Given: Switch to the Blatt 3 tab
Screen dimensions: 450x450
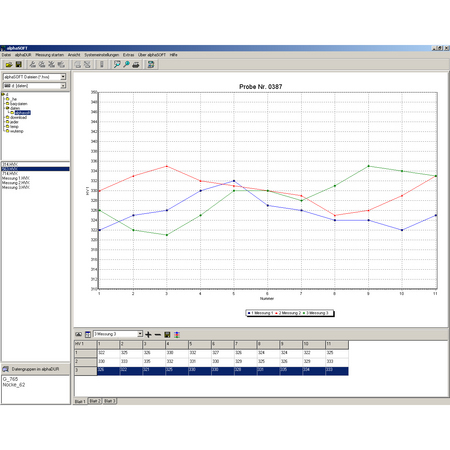Looking at the screenshot, I should point(109,401).
